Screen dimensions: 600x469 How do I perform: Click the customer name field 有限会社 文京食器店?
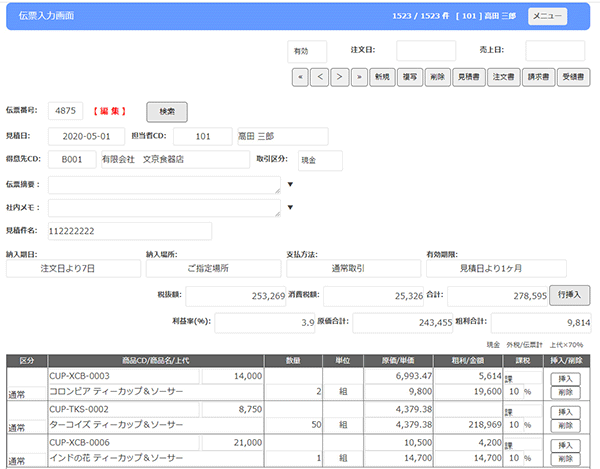(175, 160)
